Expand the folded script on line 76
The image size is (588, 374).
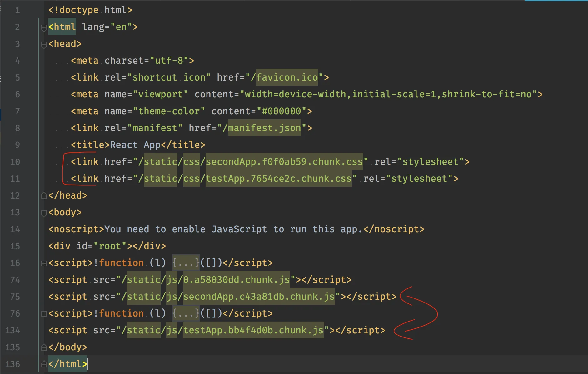click(44, 314)
